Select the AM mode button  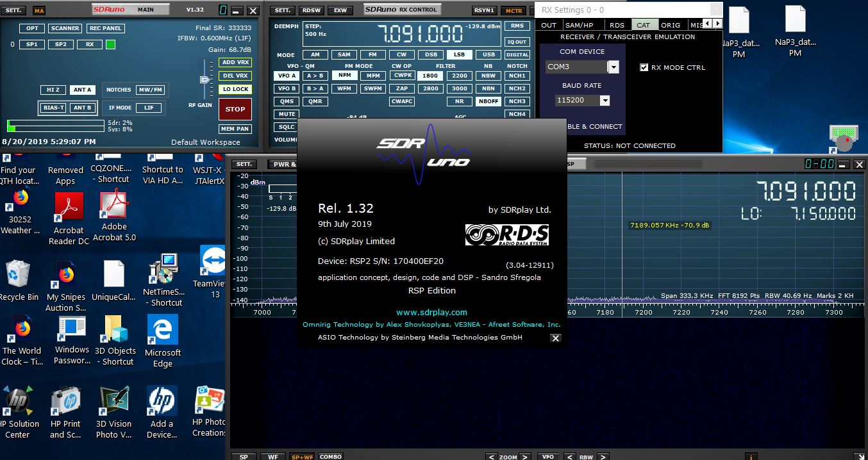pos(315,55)
